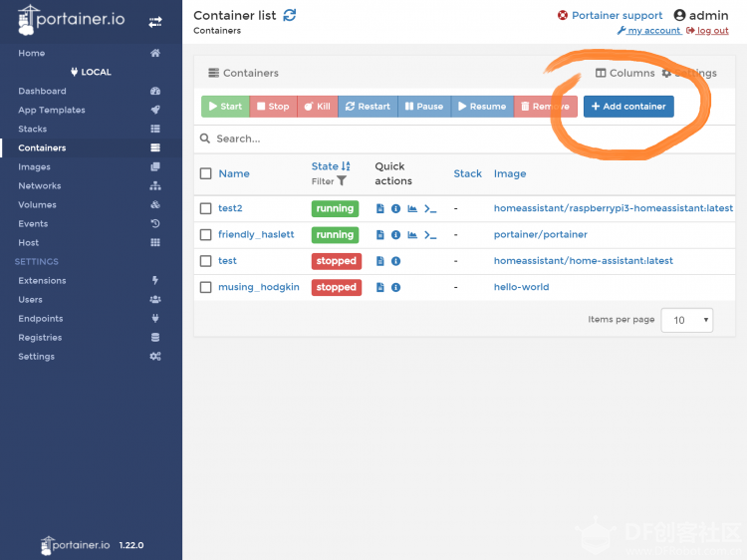Click the Kill button

pos(318,107)
